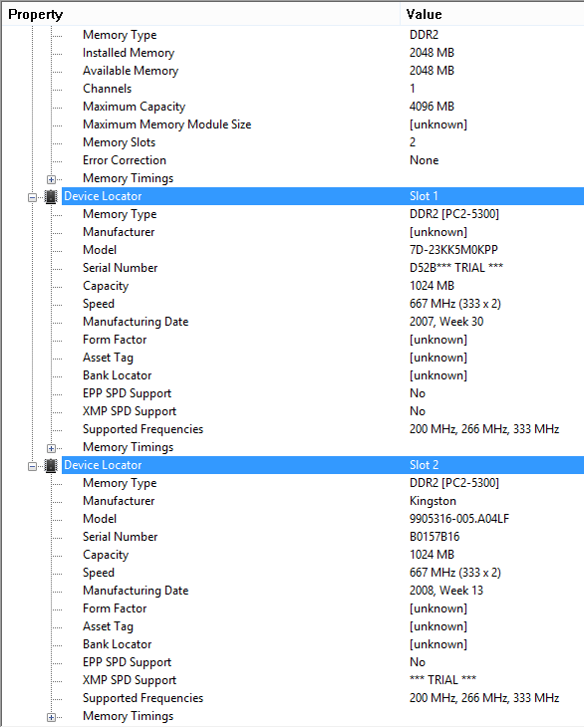Screen dimensions: 584x728
Task: Collapse the Slot 1 Device Locator node
Action: click(x=32, y=197)
